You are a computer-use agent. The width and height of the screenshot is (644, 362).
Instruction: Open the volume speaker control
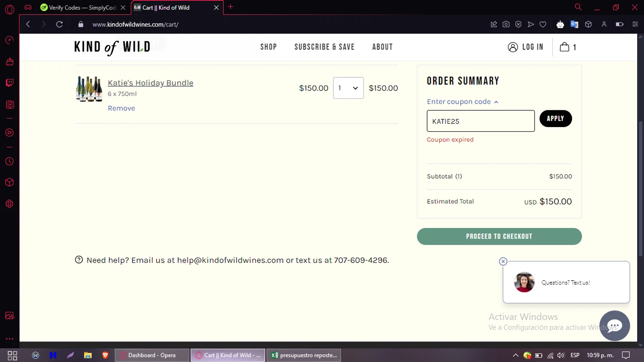click(x=561, y=355)
